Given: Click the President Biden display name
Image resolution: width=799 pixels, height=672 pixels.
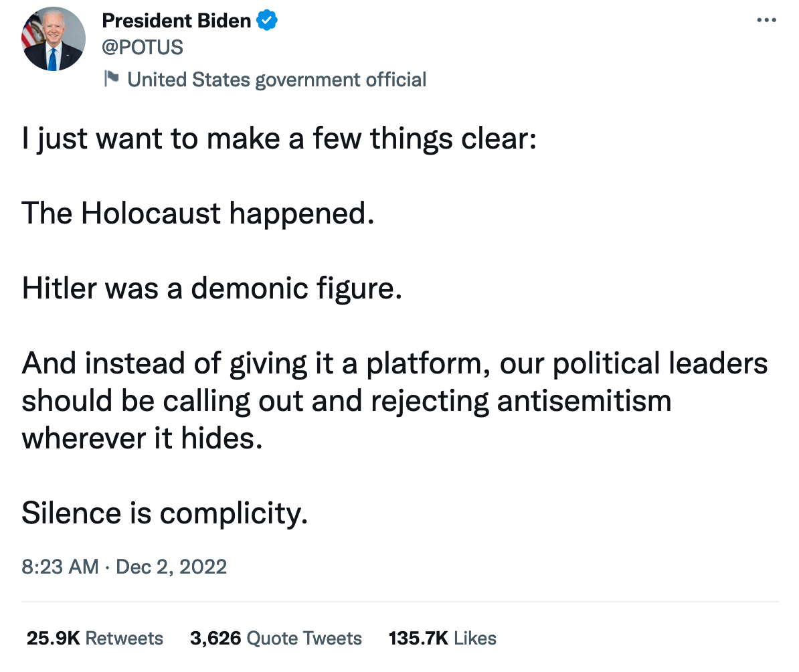Looking at the screenshot, I should click(176, 21).
